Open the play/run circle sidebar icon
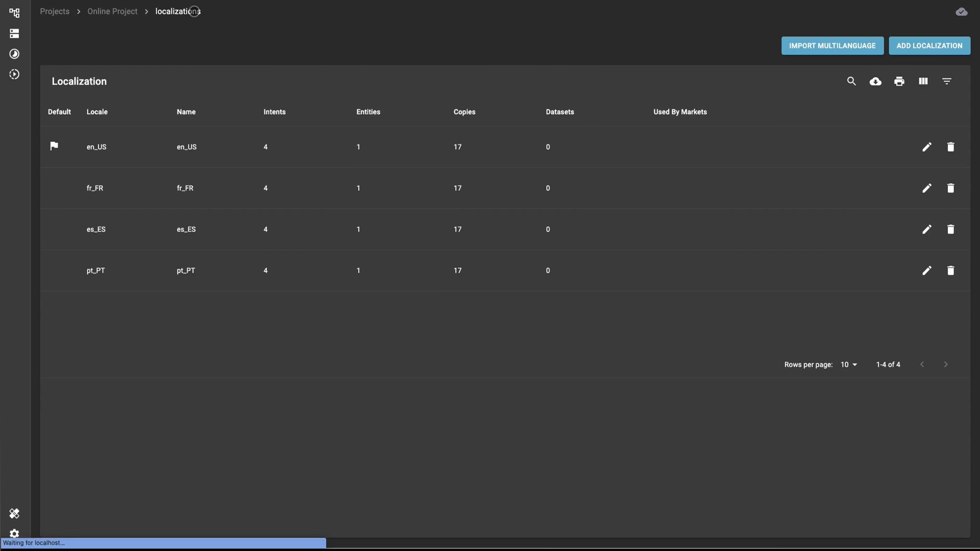Viewport: 980px width, 551px height. point(14,74)
